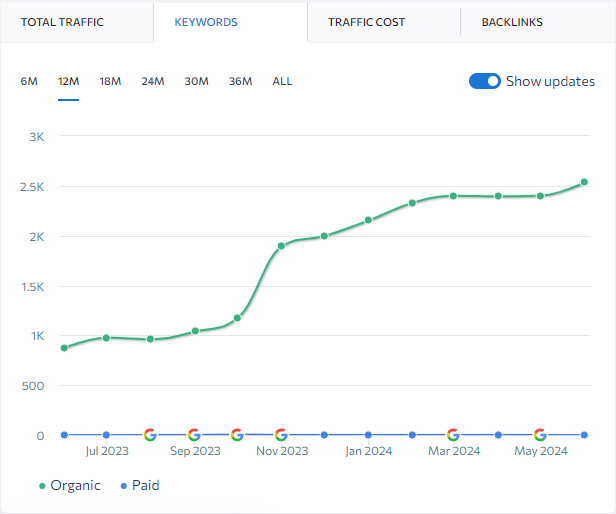Select the 6M time range
Screen dimensions: 616x514
(29, 82)
